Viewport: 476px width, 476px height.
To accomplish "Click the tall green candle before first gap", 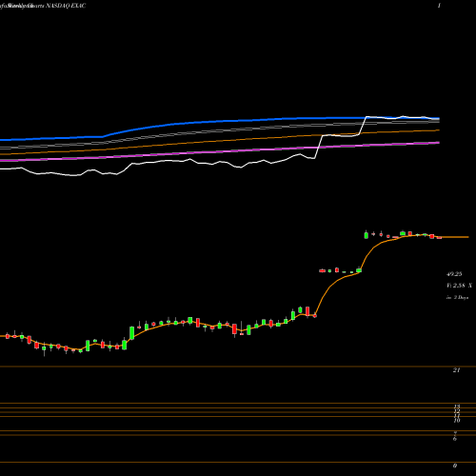I will point(293,315).
